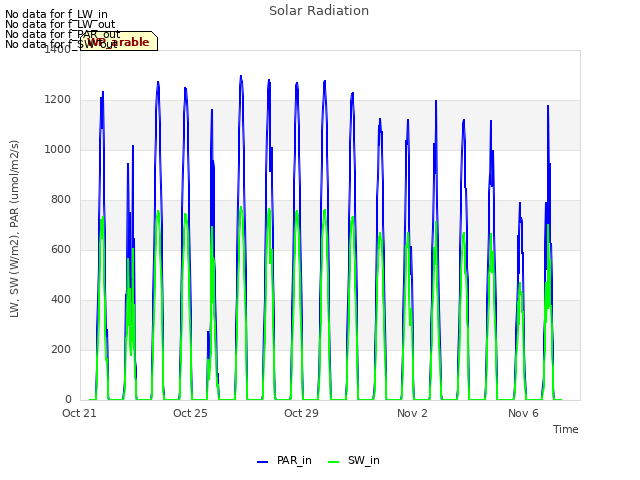
Task: Click the Oct 21 x-axis label
Action: [79, 413]
